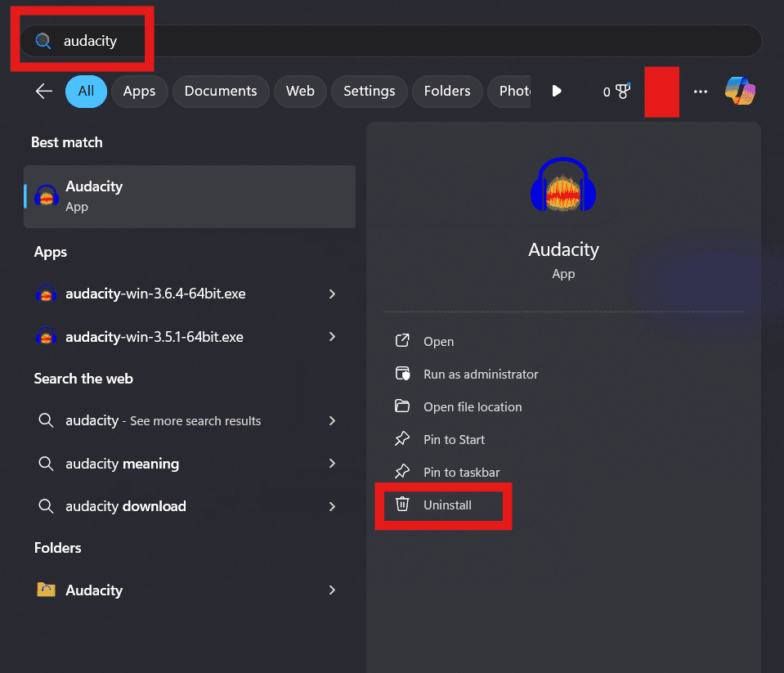This screenshot has height=673, width=784.
Task: Expand the audacity meaning chevron
Action: pos(332,464)
